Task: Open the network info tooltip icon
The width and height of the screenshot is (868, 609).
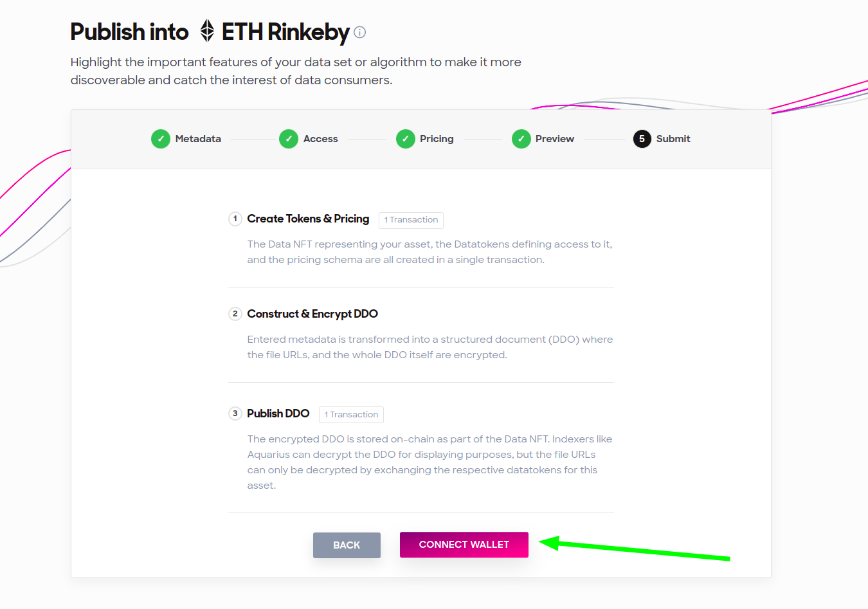Action: [x=359, y=32]
